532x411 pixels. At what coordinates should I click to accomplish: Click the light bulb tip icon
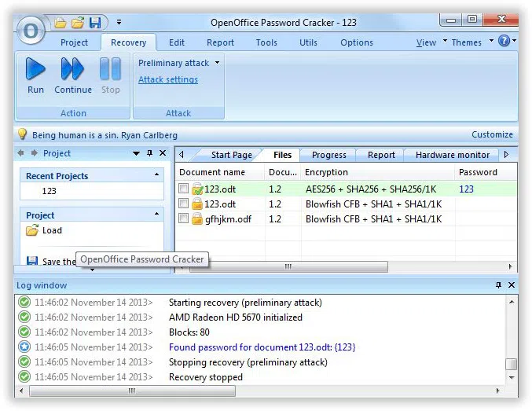(x=22, y=134)
